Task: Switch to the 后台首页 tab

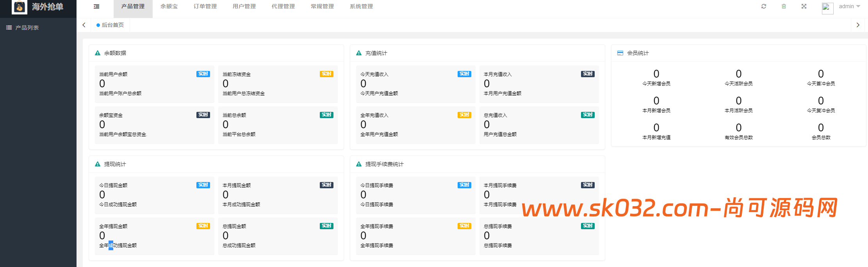Action: (x=110, y=25)
